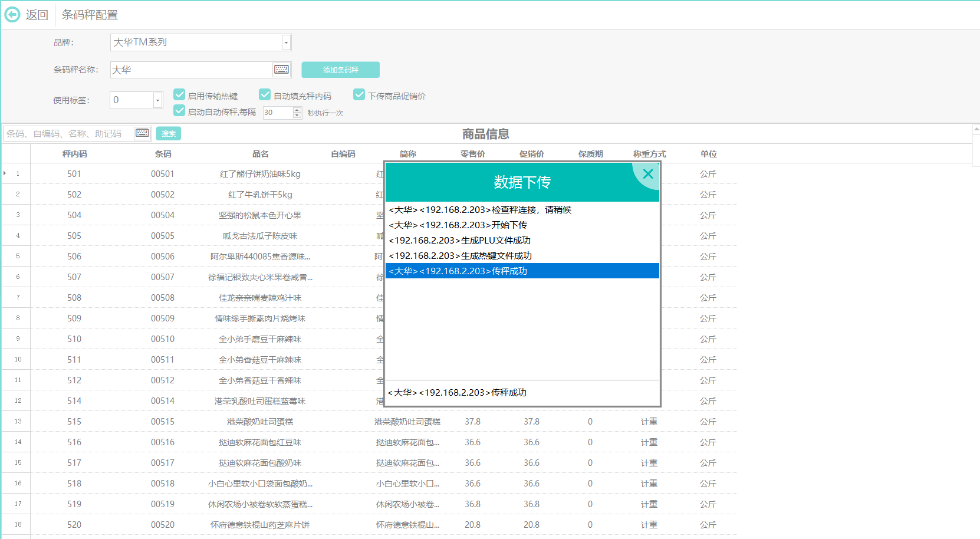Click cell 全小弟香菇豆干香辣味
This screenshot has width=980, height=539.
(x=260, y=380)
